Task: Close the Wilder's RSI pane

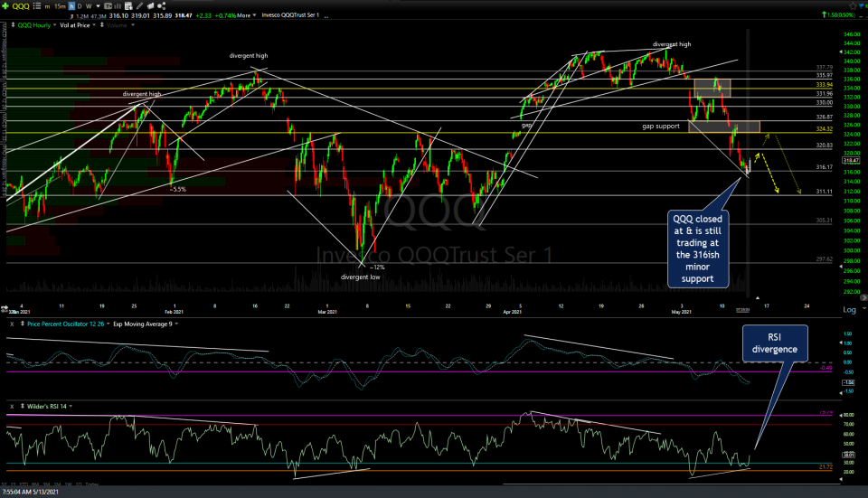Action: tap(12, 406)
